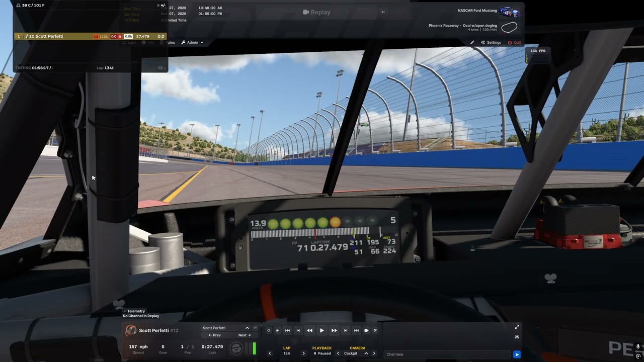
Task: Open the Settings panel
Action: [491, 43]
